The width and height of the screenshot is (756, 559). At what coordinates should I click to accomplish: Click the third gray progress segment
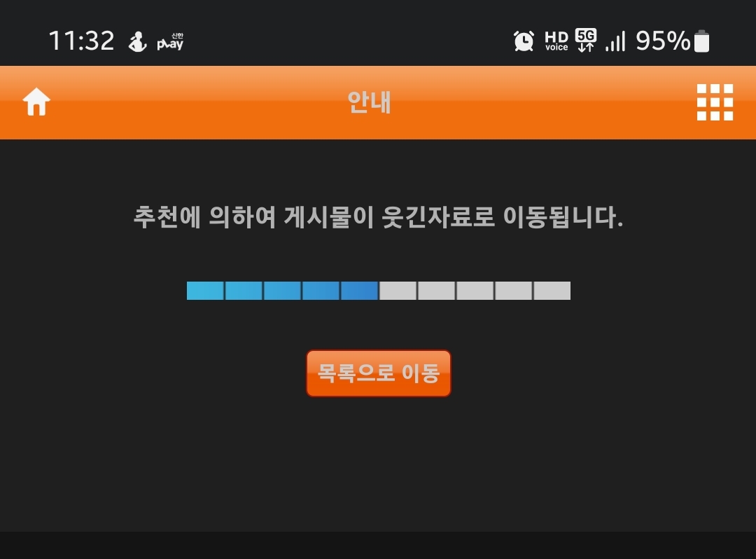(x=475, y=291)
